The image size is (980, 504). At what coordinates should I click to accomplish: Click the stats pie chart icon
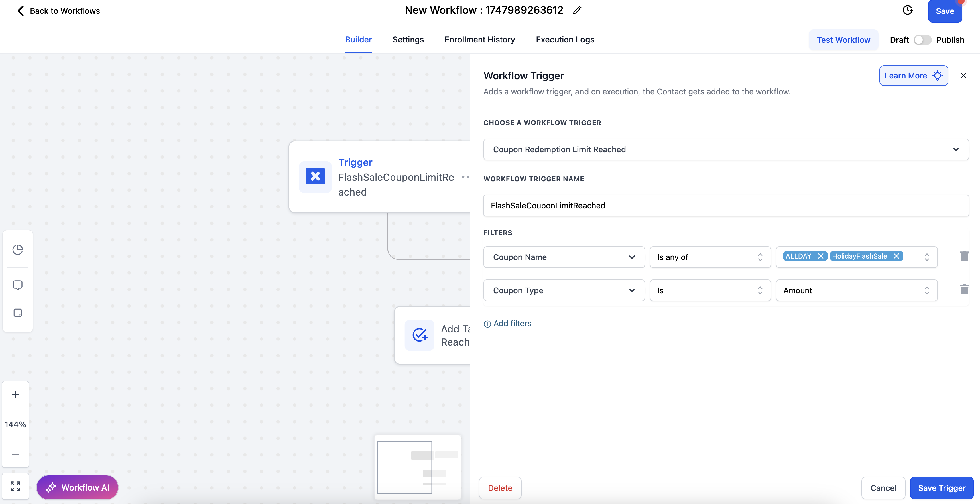(17, 249)
